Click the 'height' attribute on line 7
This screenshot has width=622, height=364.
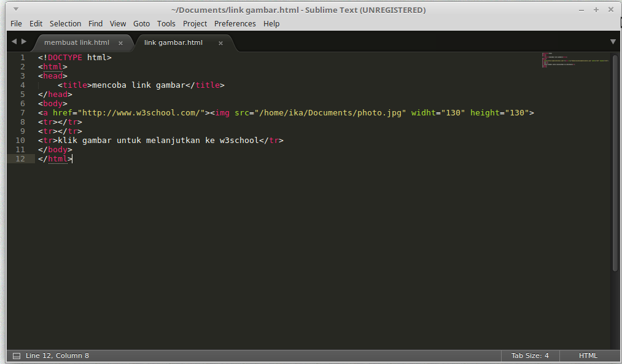(484, 112)
